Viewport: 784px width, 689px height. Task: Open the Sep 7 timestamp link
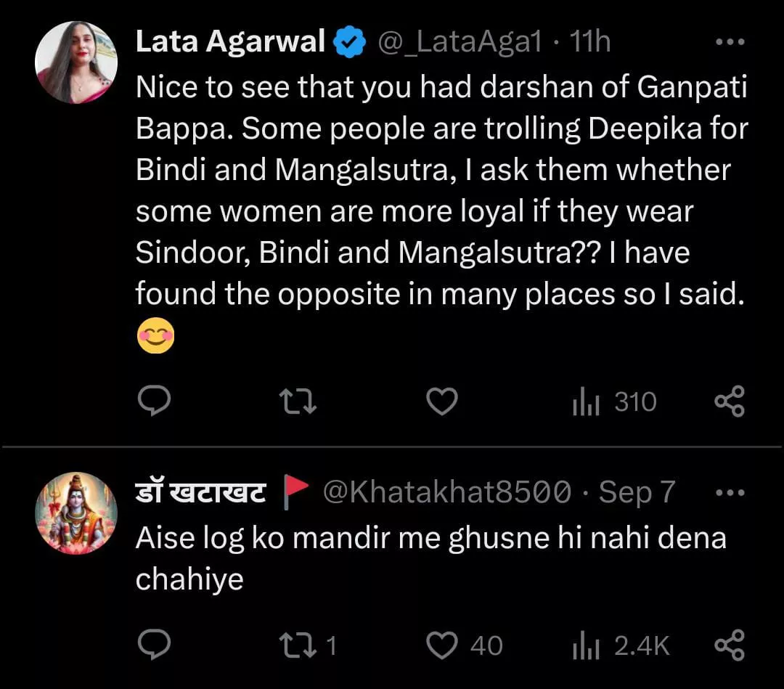click(637, 493)
